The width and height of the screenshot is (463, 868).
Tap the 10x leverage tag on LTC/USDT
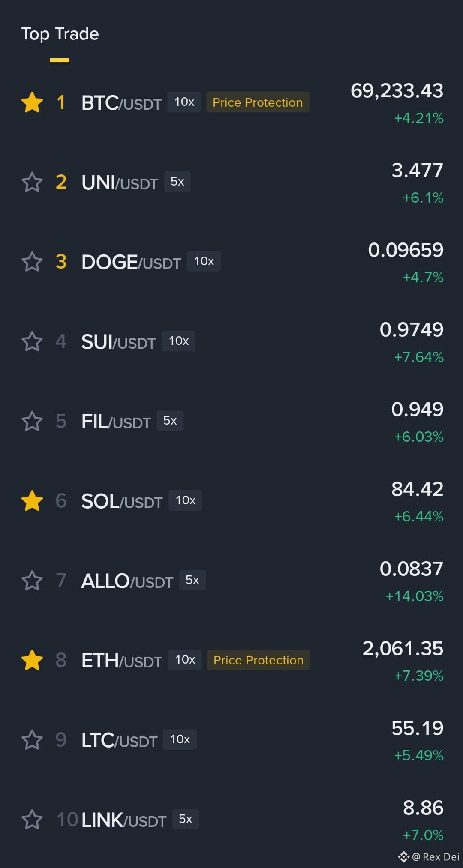180,739
